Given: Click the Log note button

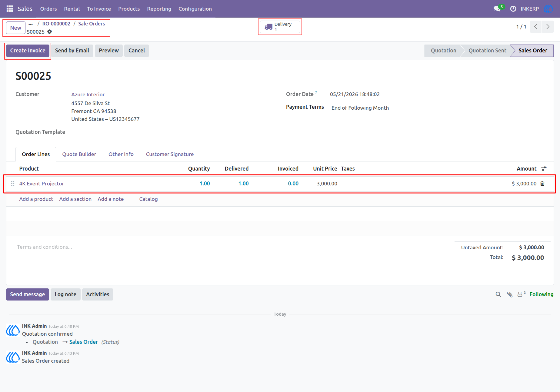Looking at the screenshot, I should (x=65, y=294).
